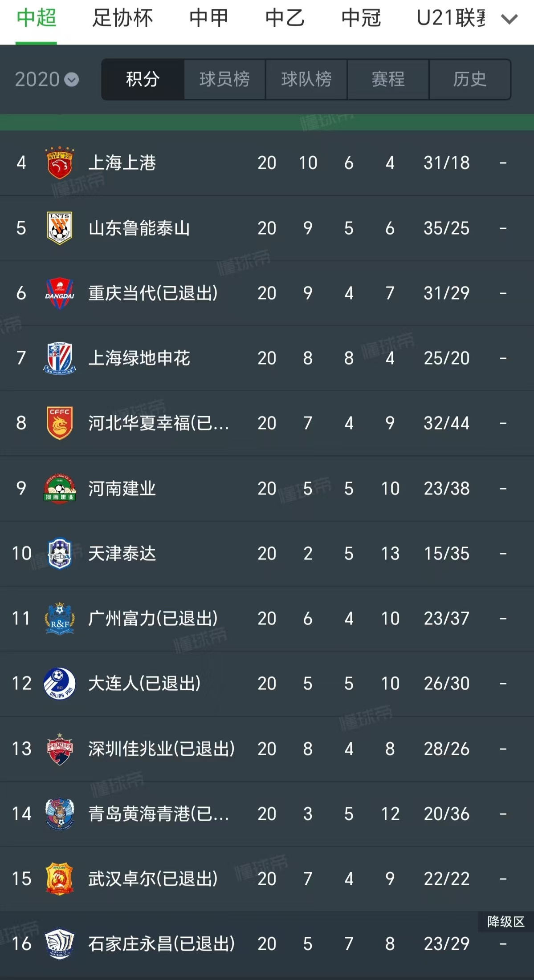Click the Shijiazhuang Yongchang club logo
This screenshot has width=534, height=980.
58,944
